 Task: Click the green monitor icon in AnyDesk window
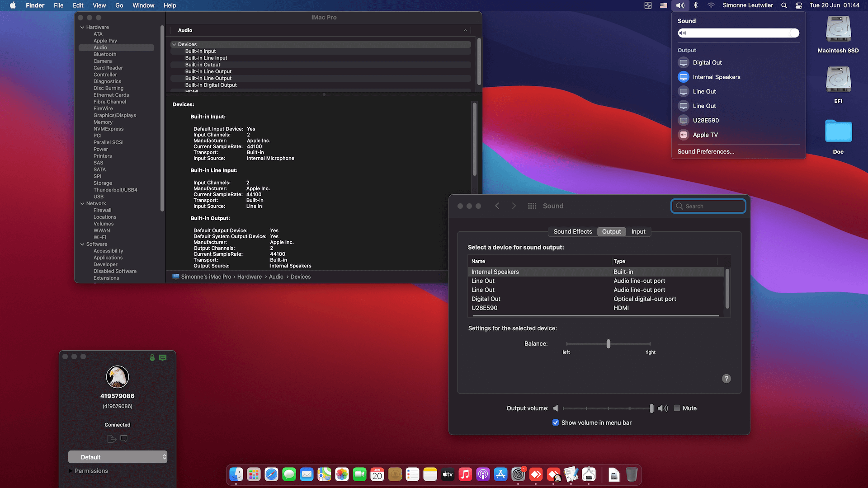pos(163,358)
